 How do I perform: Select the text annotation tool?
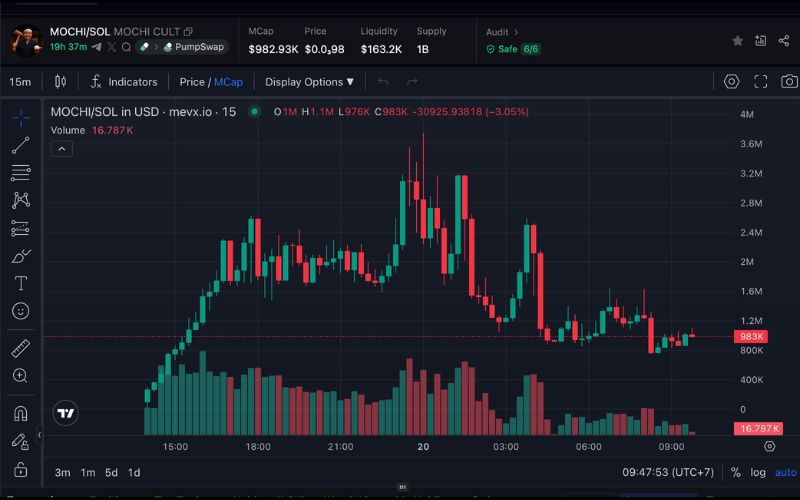coord(20,283)
